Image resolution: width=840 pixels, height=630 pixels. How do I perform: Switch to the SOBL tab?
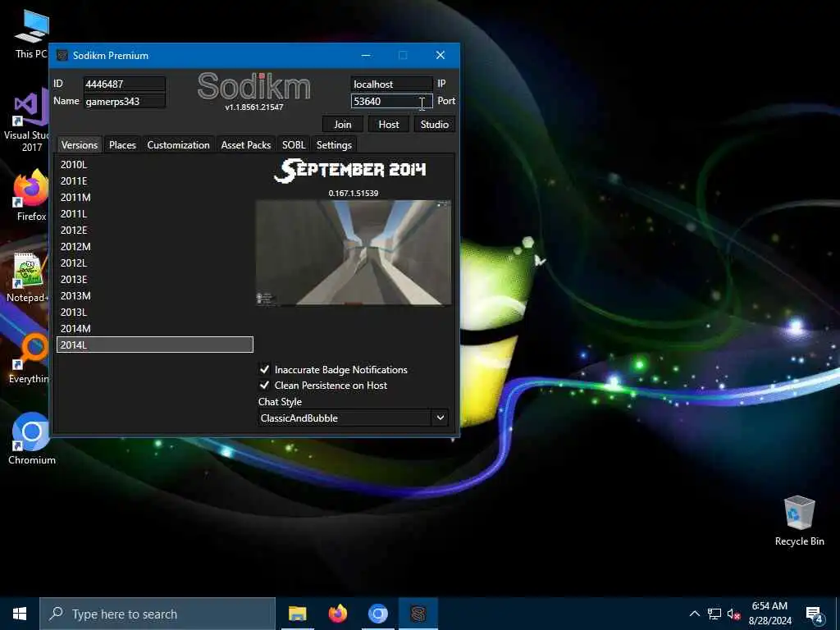294,144
